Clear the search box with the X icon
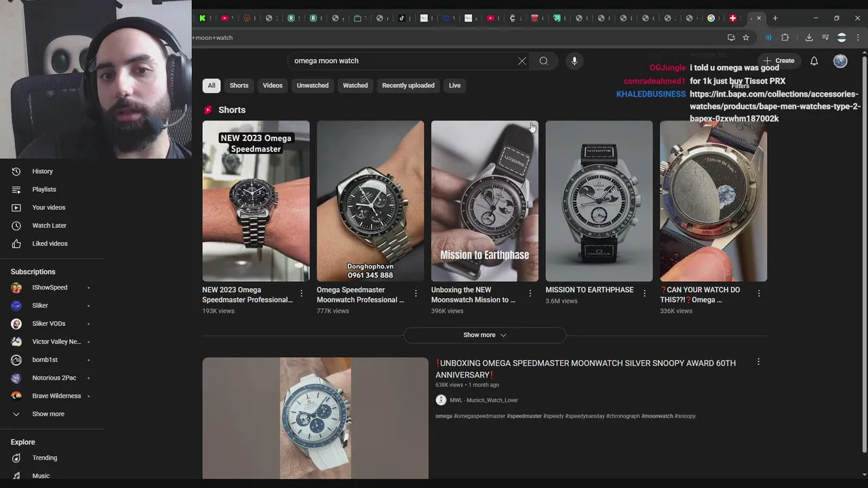Image resolution: width=868 pixels, height=488 pixels. click(x=522, y=61)
